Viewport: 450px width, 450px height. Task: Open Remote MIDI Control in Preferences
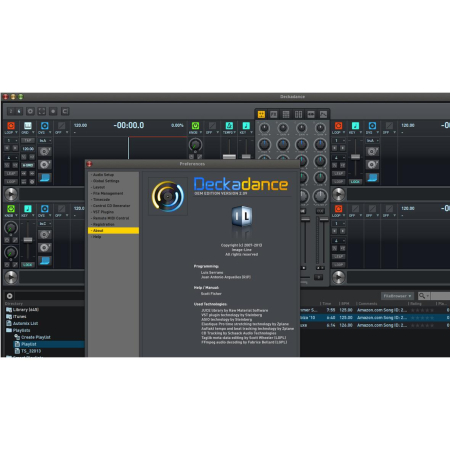click(113, 218)
